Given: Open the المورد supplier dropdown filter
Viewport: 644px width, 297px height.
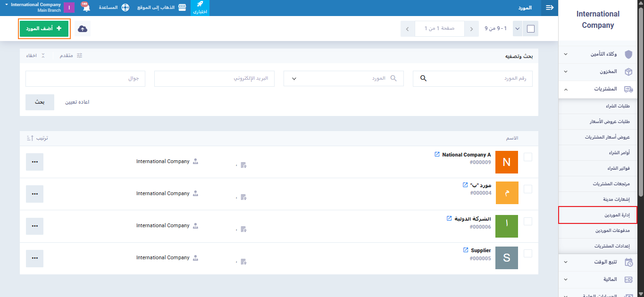Looking at the screenshot, I should tap(343, 79).
